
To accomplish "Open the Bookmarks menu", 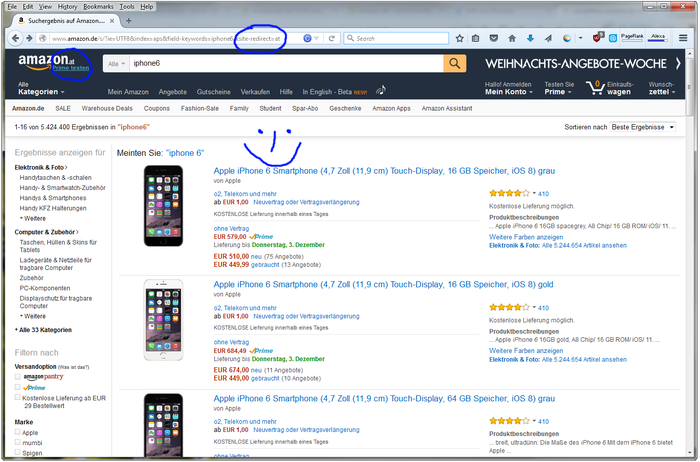I will coord(99,7).
